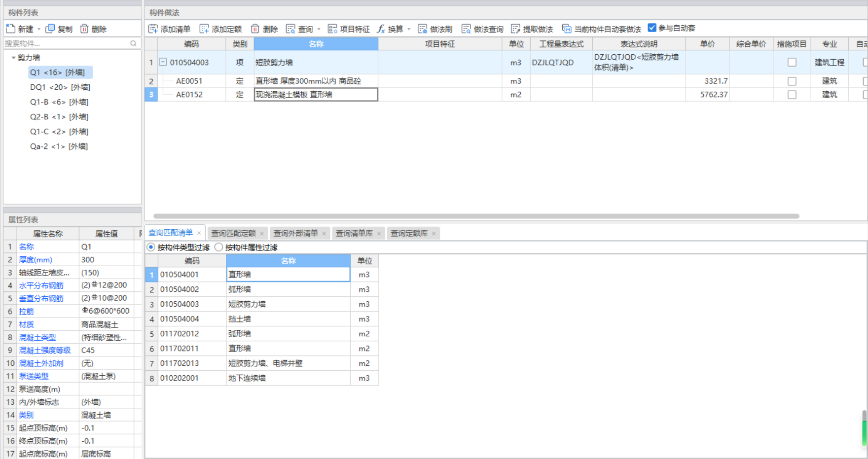
Task: Check 措施项目 box for row AE0152
Action: pyautogui.click(x=792, y=95)
